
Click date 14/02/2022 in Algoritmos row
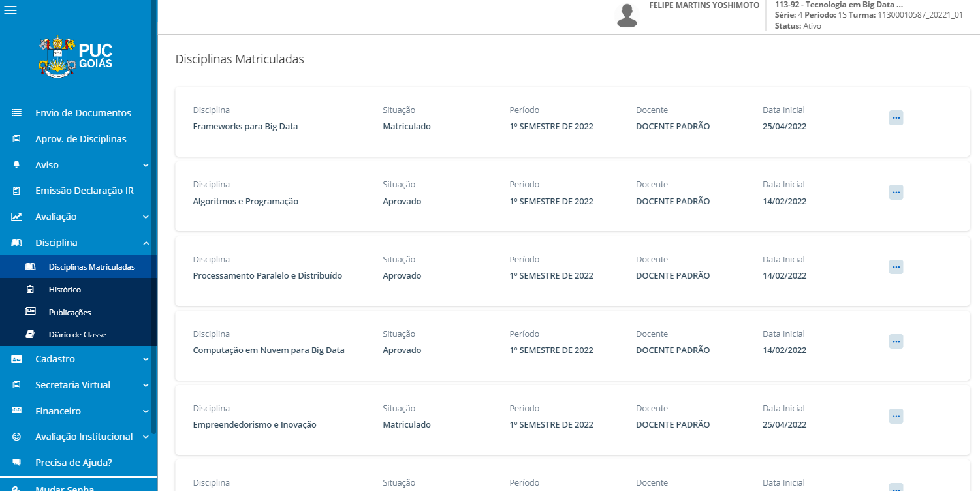point(785,202)
